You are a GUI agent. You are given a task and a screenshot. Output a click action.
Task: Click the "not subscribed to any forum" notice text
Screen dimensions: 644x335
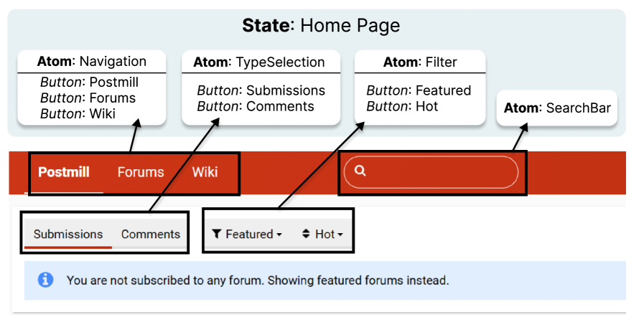(258, 280)
